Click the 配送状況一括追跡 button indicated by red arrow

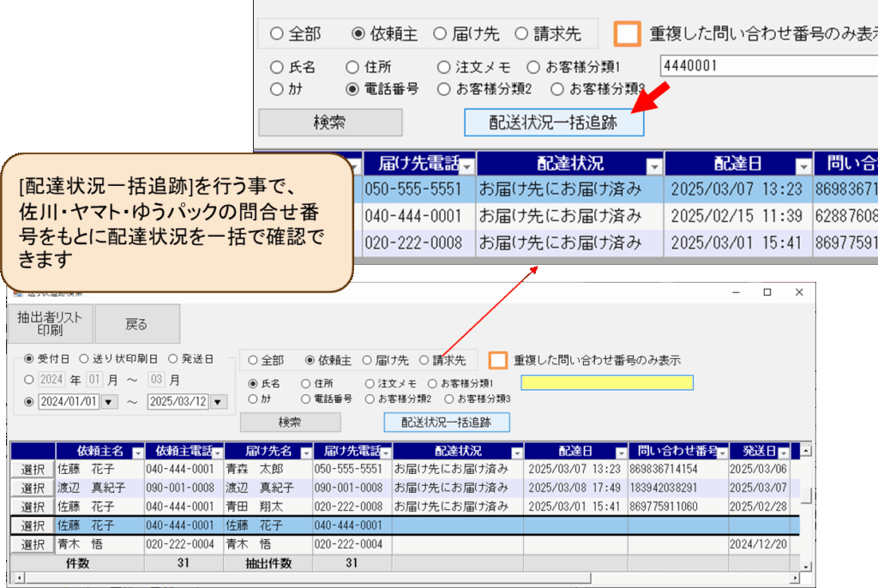(x=553, y=123)
